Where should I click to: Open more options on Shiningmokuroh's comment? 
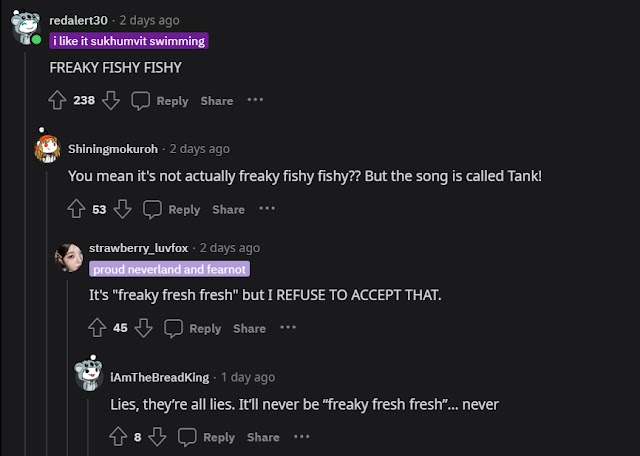click(x=267, y=209)
